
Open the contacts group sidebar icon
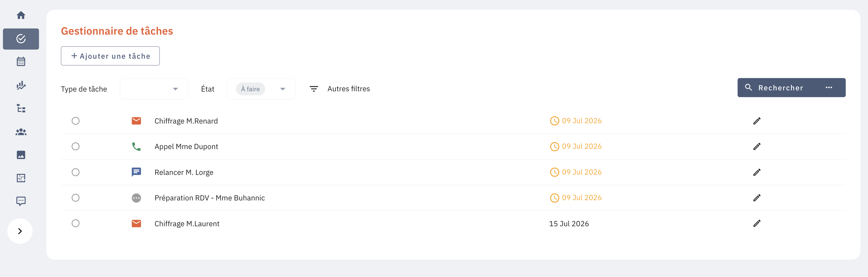tap(21, 132)
